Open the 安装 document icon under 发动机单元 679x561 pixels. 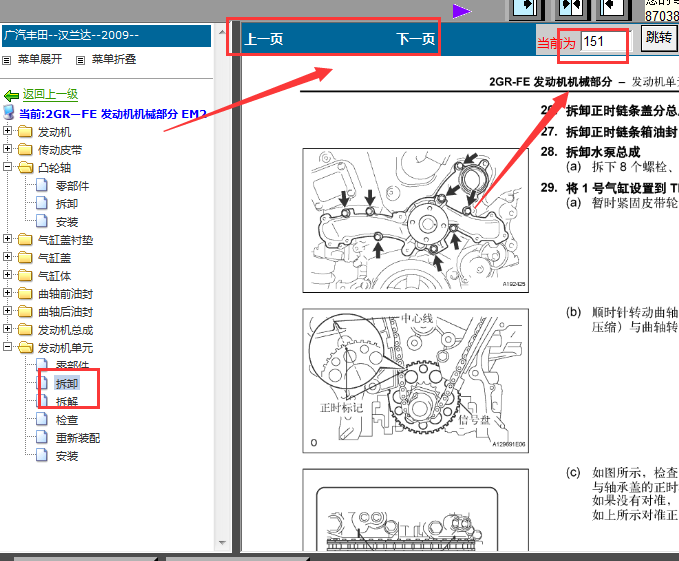[42, 455]
